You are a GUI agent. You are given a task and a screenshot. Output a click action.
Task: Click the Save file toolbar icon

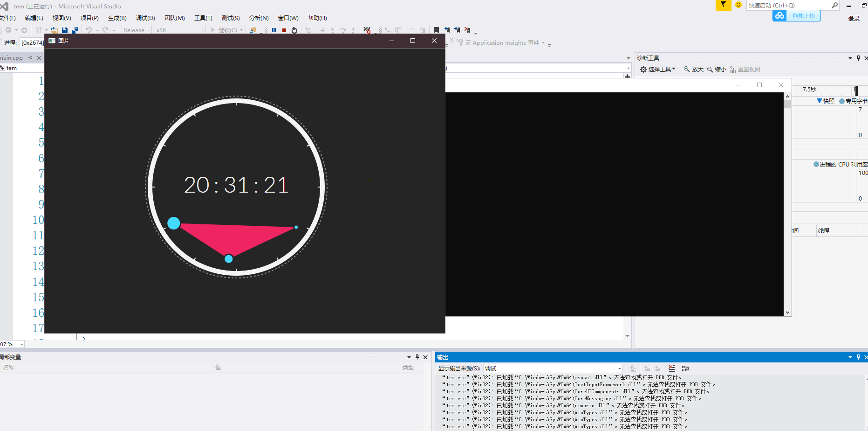tap(65, 30)
